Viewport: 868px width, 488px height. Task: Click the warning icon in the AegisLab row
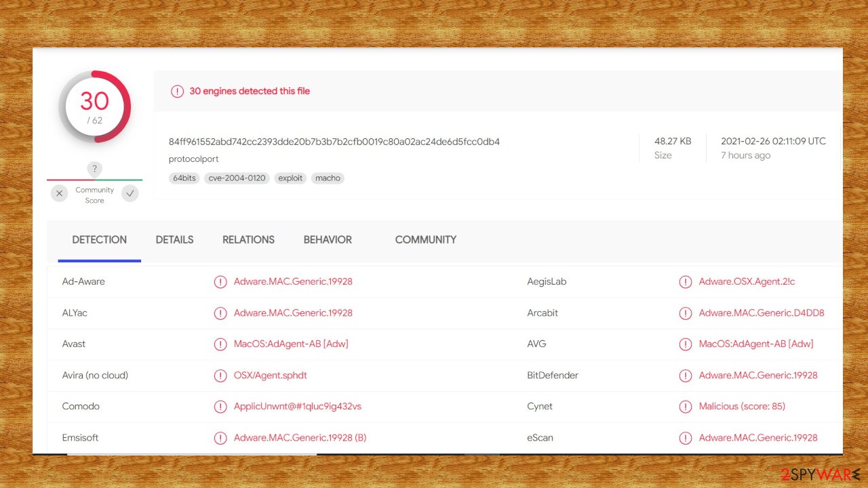point(686,282)
